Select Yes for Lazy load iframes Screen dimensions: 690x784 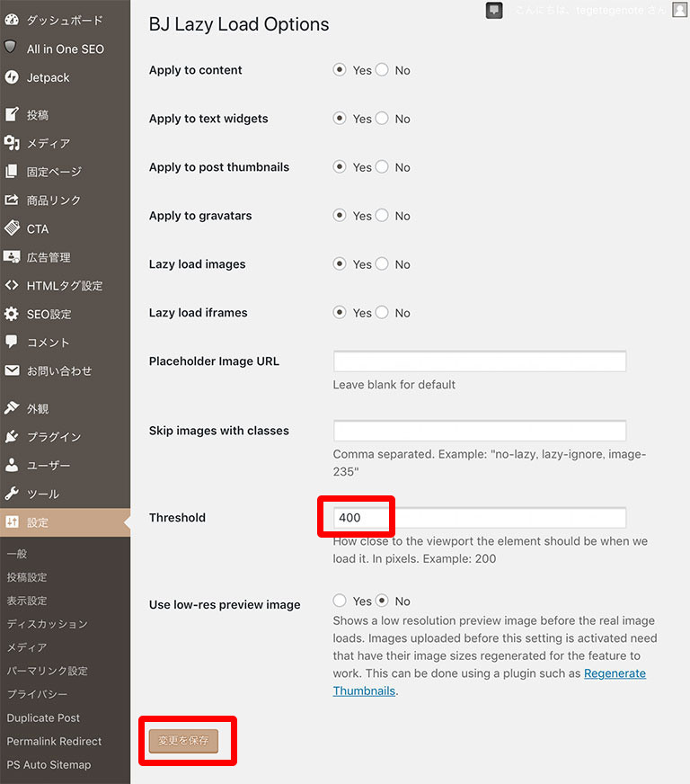[x=340, y=312]
